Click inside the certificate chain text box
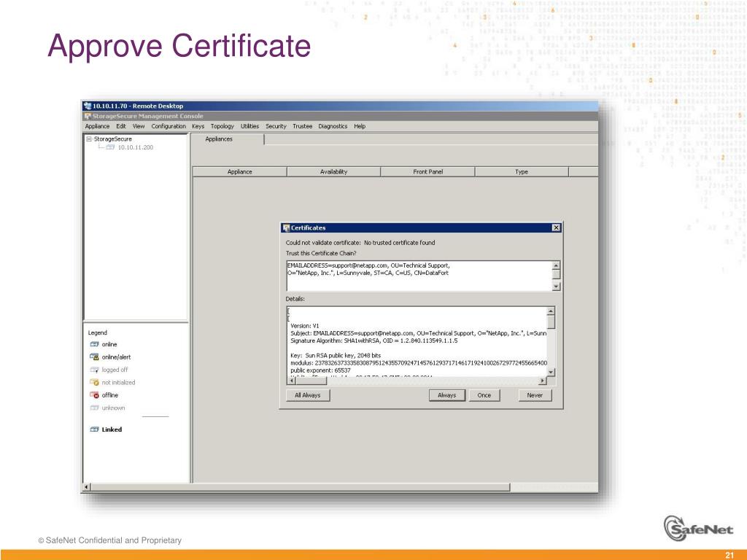 [419, 276]
